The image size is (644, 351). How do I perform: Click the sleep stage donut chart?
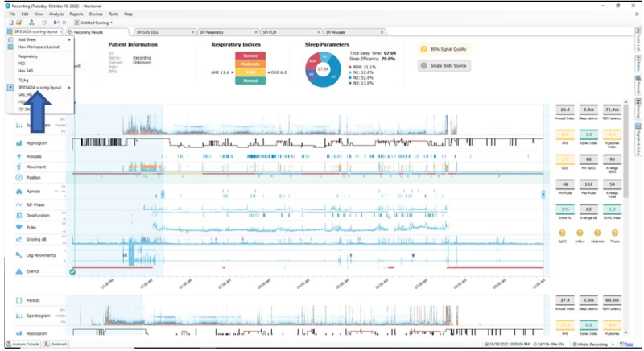click(324, 69)
